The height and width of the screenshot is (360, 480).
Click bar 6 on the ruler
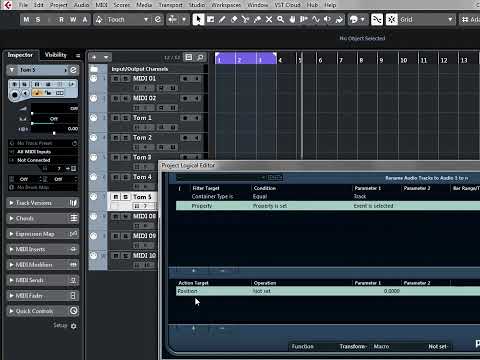320,60
